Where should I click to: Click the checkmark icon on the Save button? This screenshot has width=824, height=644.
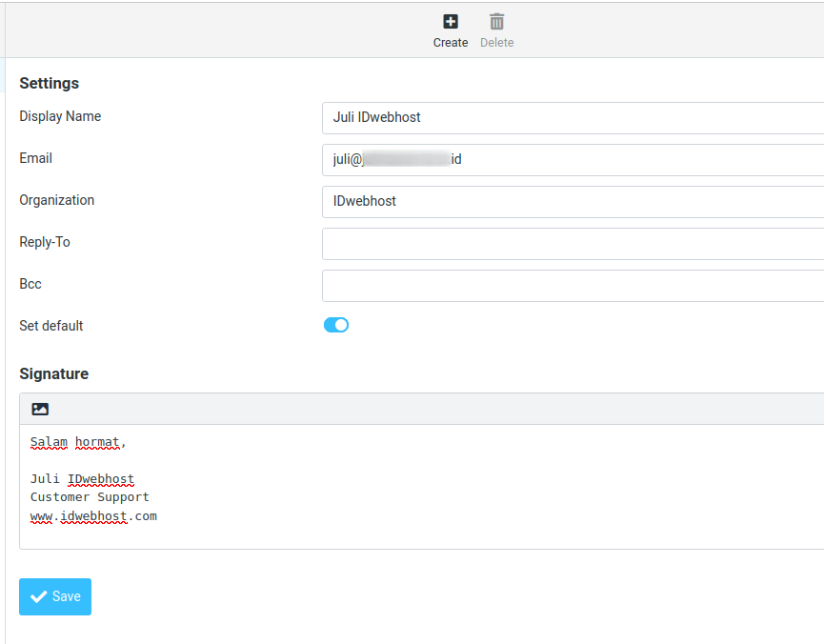tap(39, 596)
